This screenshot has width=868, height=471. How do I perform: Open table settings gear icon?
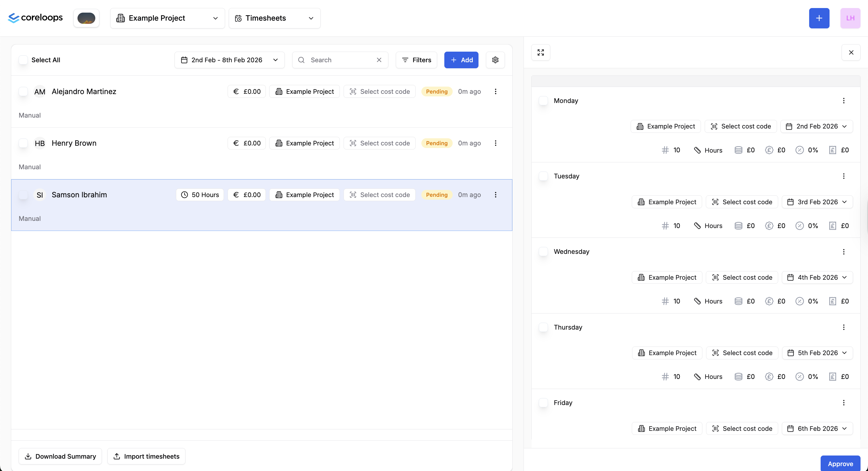pyautogui.click(x=495, y=60)
